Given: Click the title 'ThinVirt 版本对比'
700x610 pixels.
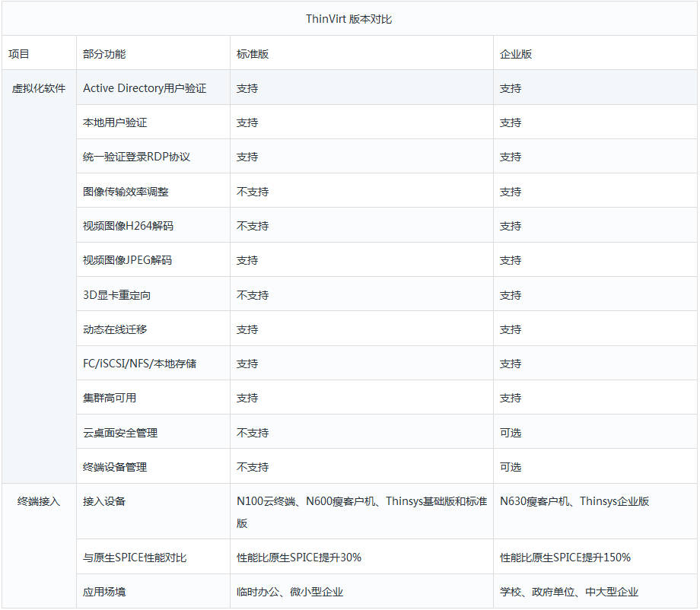Looking at the screenshot, I should (348, 19).
